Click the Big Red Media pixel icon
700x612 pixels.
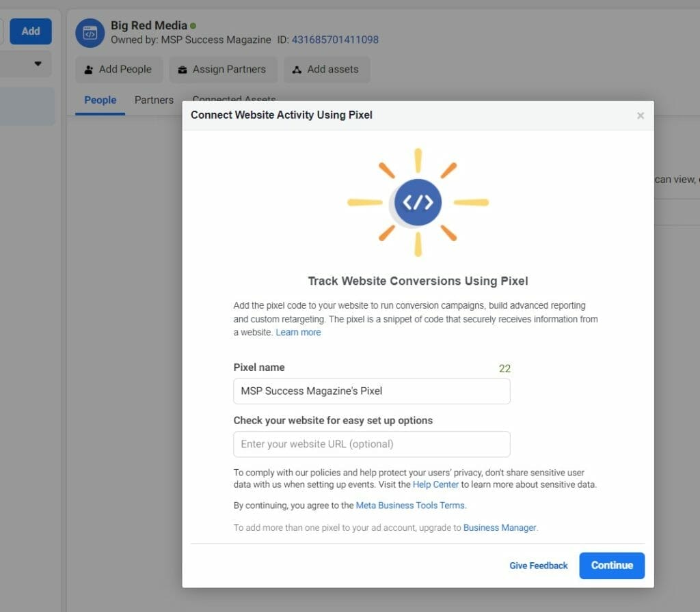pyautogui.click(x=90, y=33)
